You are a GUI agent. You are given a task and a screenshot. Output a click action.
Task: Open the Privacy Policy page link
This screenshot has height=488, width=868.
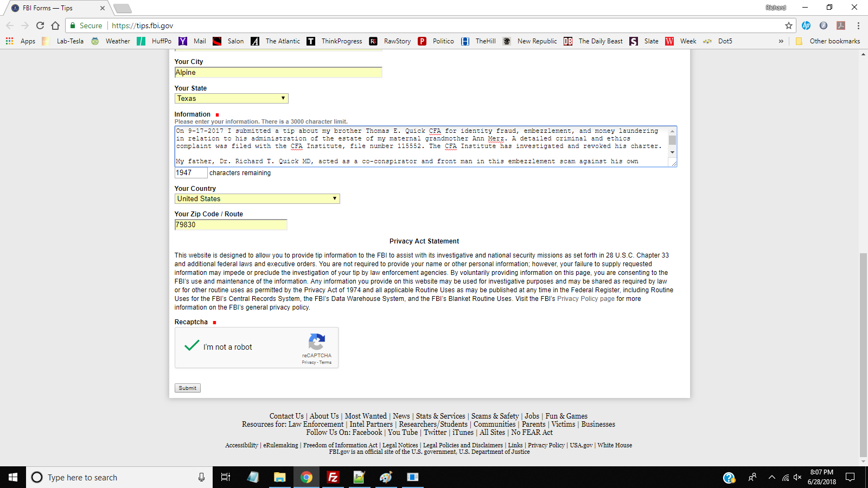point(586,299)
